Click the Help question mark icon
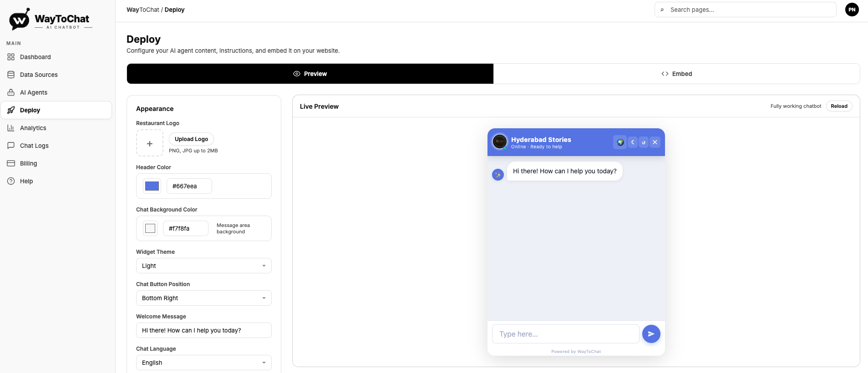This screenshot has width=868, height=373. 11,181
